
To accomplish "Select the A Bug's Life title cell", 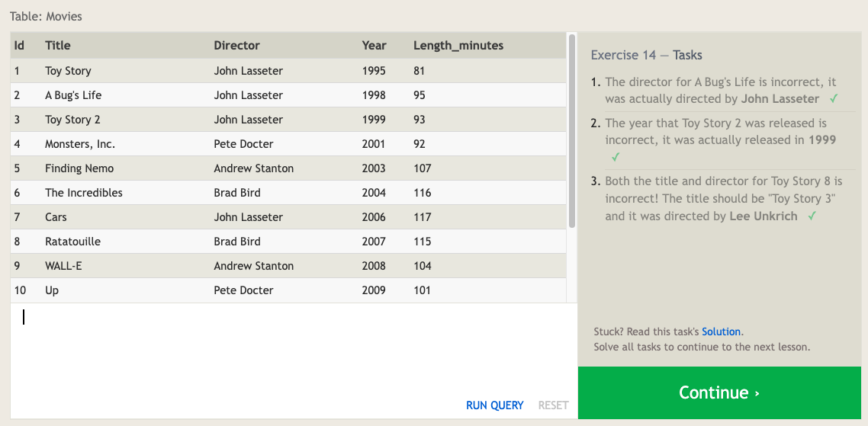I will coord(73,95).
